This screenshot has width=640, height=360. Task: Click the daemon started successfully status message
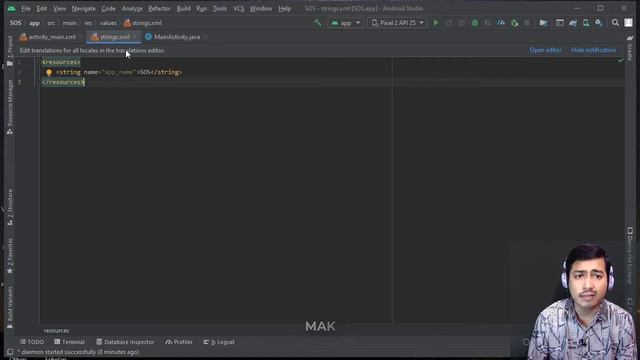[78, 352]
